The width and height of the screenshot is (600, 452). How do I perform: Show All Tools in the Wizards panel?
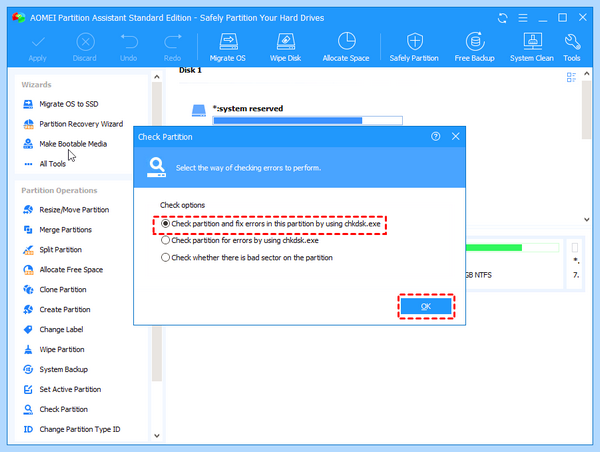pos(52,164)
